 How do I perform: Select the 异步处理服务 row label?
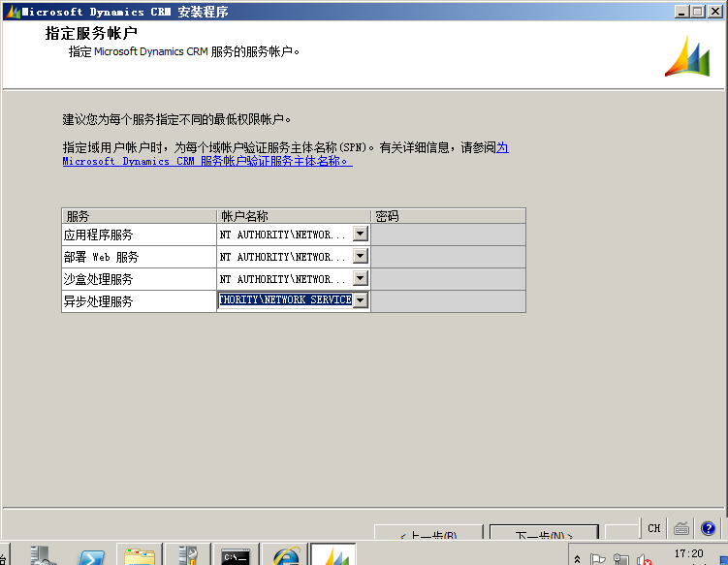(99, 301)
